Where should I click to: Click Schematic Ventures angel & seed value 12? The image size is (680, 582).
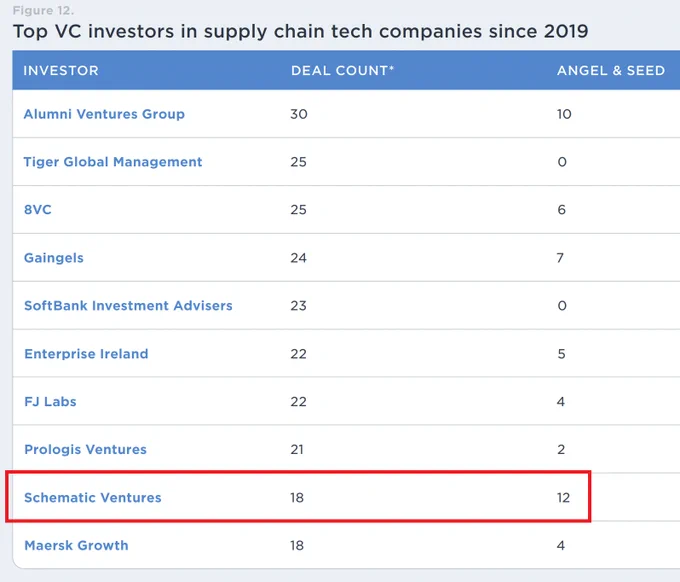563,497
